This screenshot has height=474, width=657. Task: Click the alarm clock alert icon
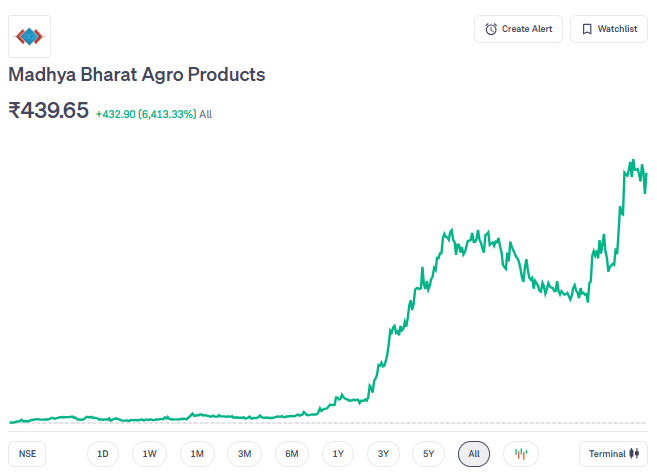(491, 29)
